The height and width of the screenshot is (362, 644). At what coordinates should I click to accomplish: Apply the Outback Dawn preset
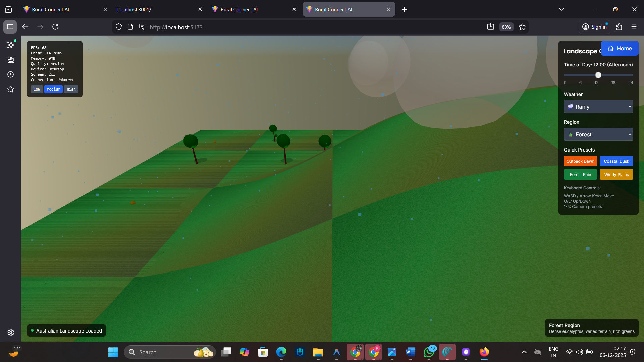pos(580,161)
